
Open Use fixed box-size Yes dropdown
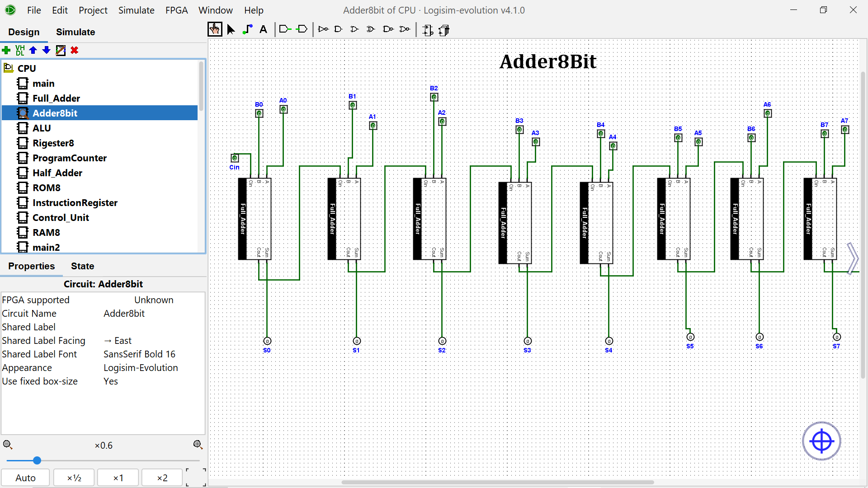pos(154,381)
